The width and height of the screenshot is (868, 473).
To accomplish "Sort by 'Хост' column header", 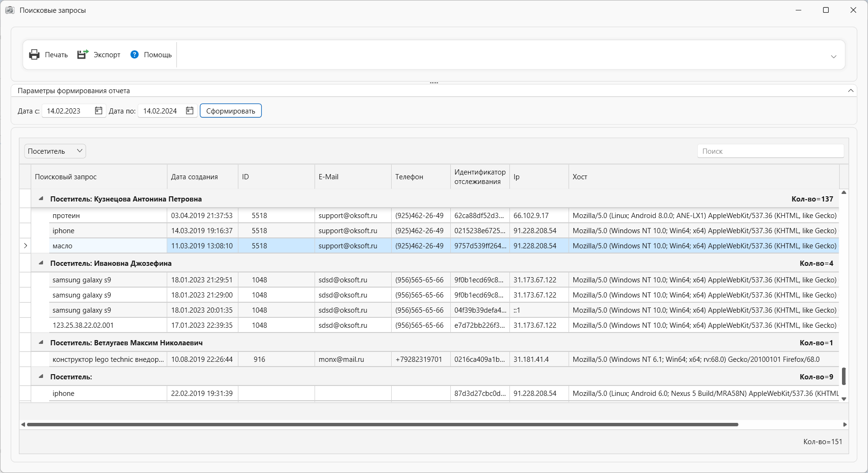I will click(704, 177).
